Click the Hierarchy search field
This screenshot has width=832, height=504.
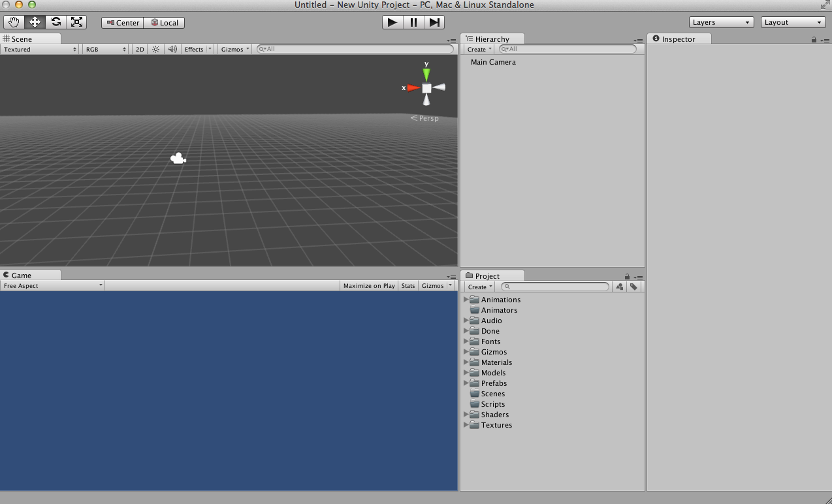[x=568, y=49]
